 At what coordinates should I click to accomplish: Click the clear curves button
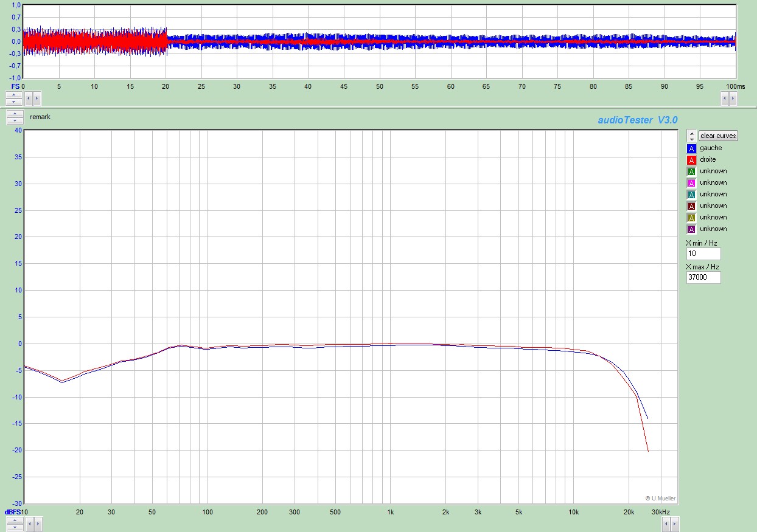click(x=718, y=136)
